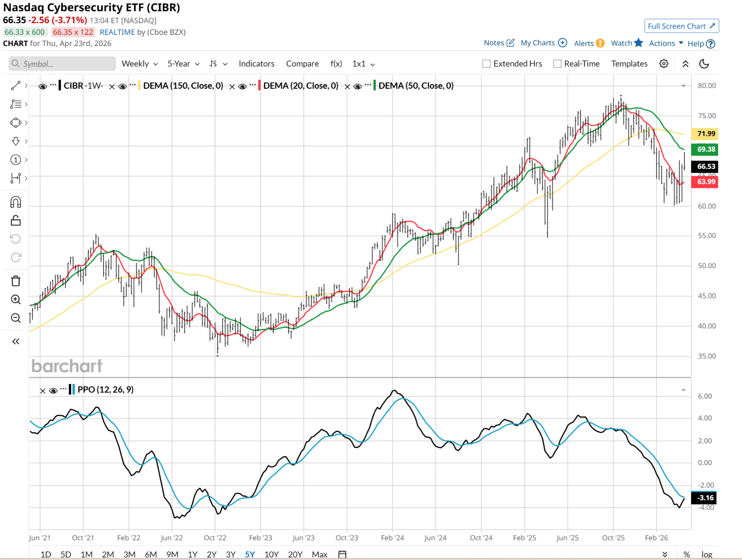The height and width of the screenshot is (560, 742).
Task: Select the trend line drawing tool
Action: click(16, 85)
